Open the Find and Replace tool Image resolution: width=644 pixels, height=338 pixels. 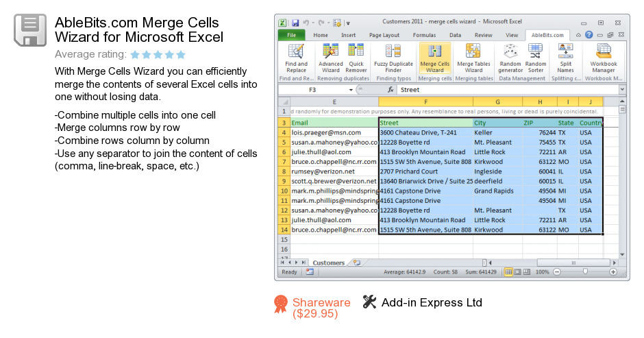296,58
